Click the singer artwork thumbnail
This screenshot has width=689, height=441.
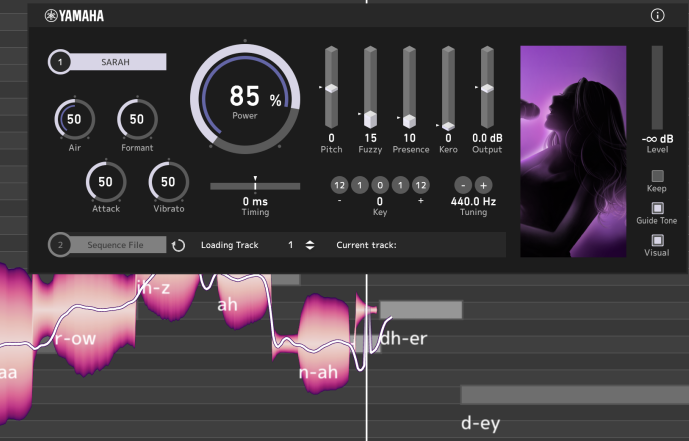(x=573, y=150)
